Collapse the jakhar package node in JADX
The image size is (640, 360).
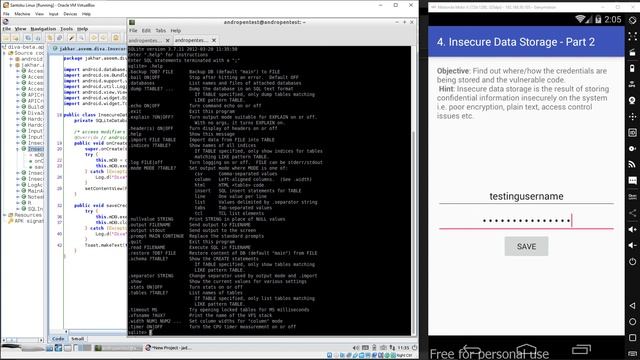pyautogui.click(x=11, y=65)
